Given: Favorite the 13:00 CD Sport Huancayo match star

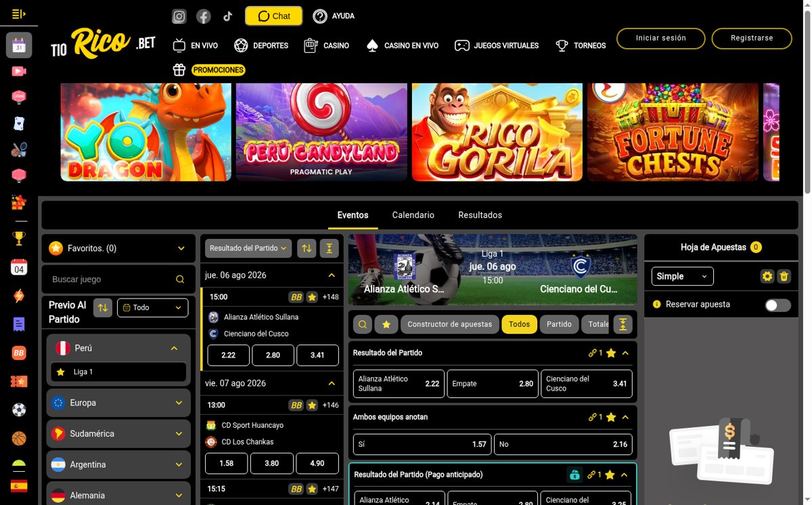Looking at the screenshot, I should pyautogui.click(x=312, y=405).
